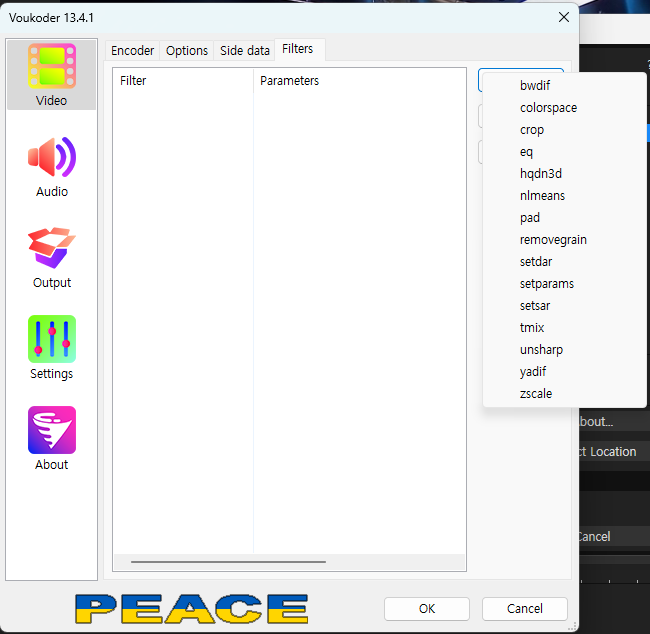650x634 pixels.
Task: Choose bwdif from the filter menu
Action: point(564,85)
